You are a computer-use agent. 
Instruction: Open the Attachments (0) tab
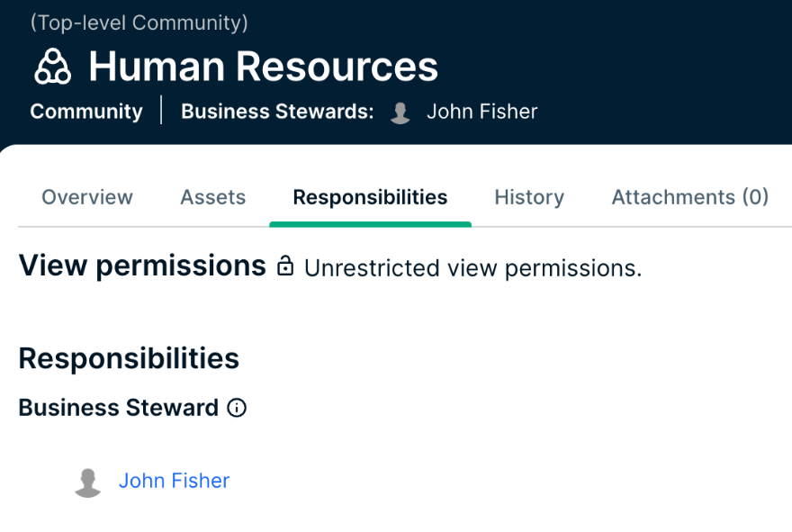[x=689, y=197]
